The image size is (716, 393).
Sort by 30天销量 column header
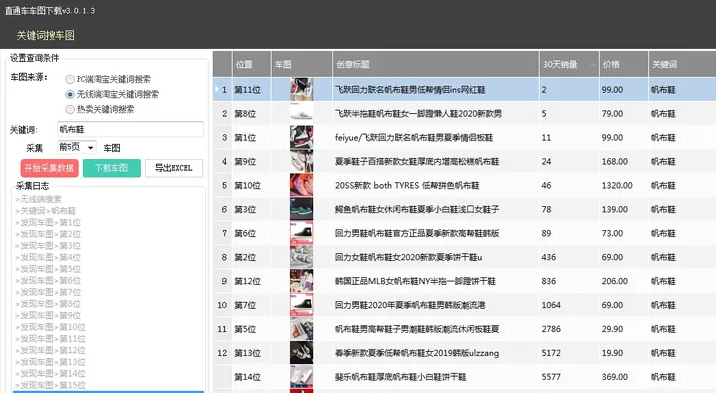(x=569, y=64)
